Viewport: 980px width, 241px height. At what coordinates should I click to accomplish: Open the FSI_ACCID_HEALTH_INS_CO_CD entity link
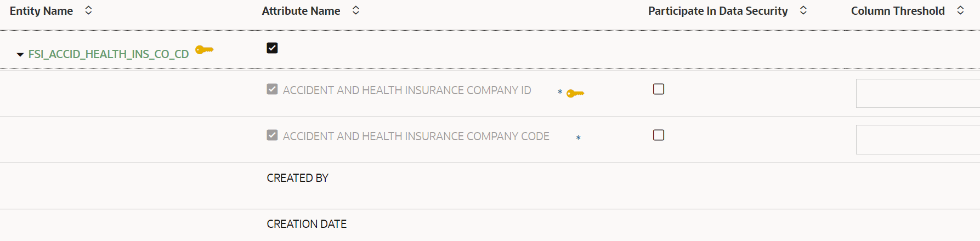click(109, 54)
